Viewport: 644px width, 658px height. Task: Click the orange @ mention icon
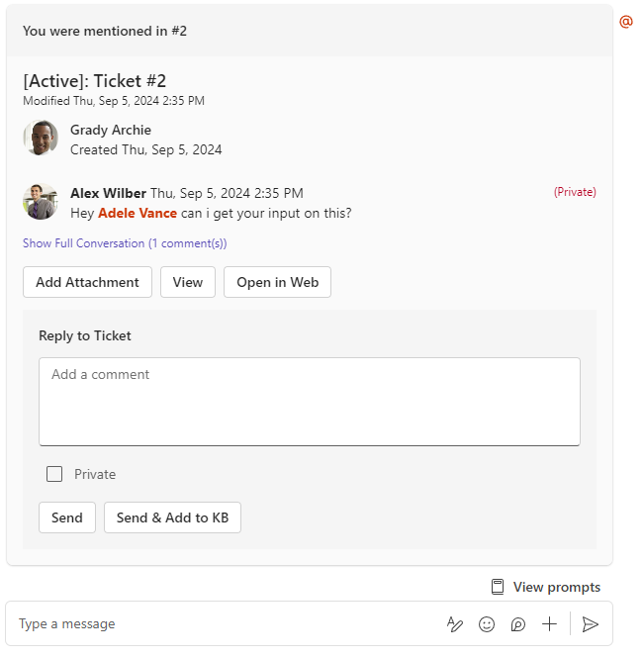coord(625,22)
